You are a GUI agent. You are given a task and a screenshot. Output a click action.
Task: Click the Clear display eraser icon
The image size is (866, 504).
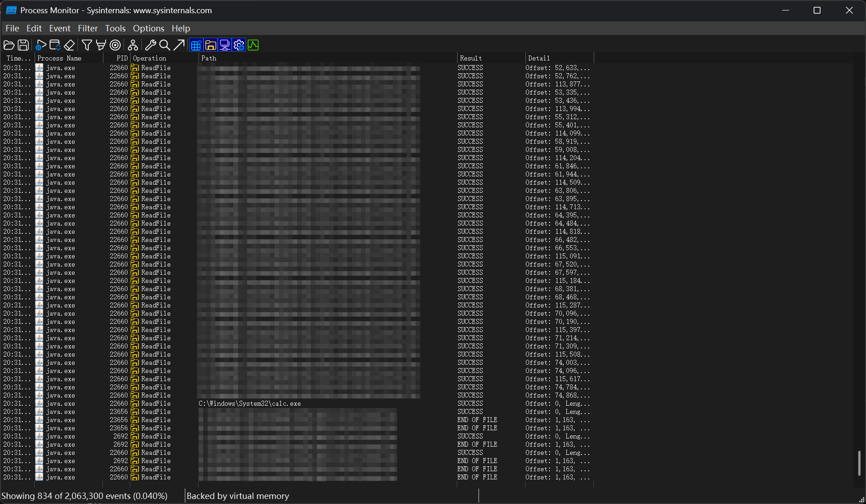point(69,45)
